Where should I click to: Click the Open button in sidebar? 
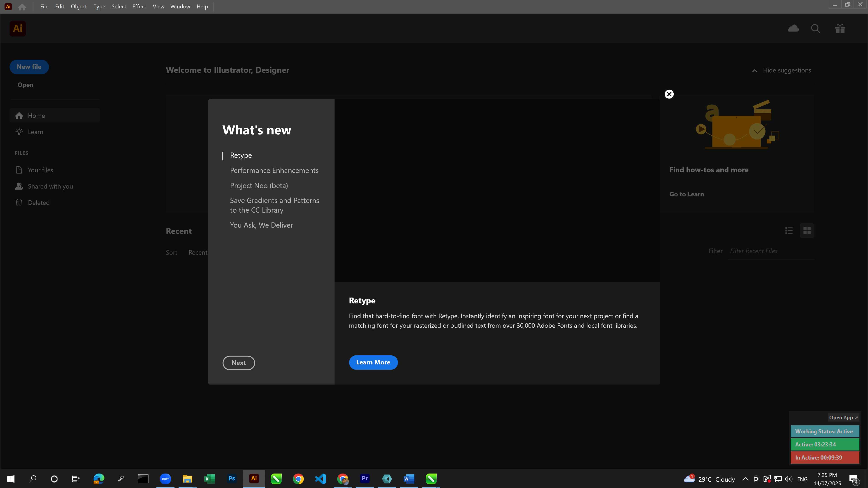[25, 85]
